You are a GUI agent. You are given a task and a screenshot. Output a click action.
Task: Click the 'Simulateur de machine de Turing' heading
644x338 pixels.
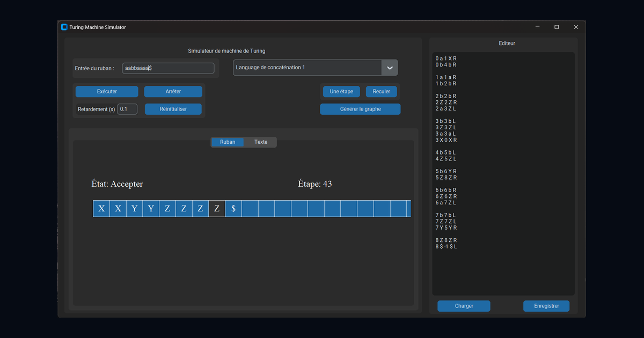point(226,51)
